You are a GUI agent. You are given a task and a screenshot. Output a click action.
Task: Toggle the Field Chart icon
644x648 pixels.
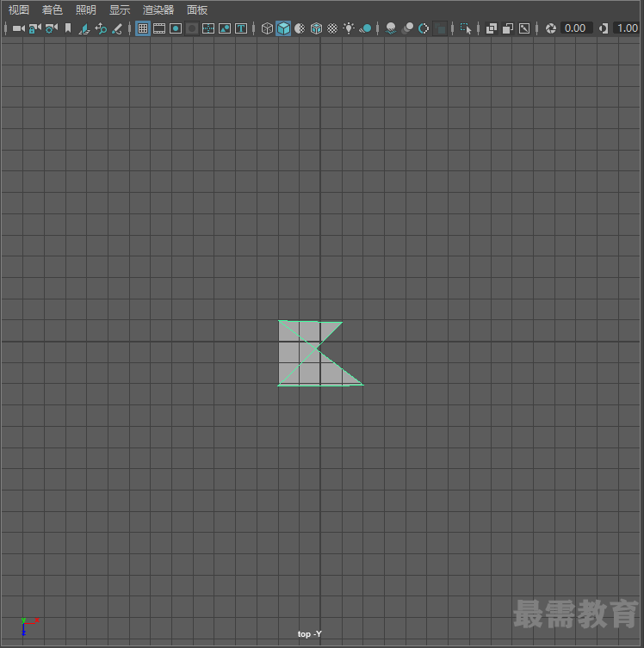208,28
